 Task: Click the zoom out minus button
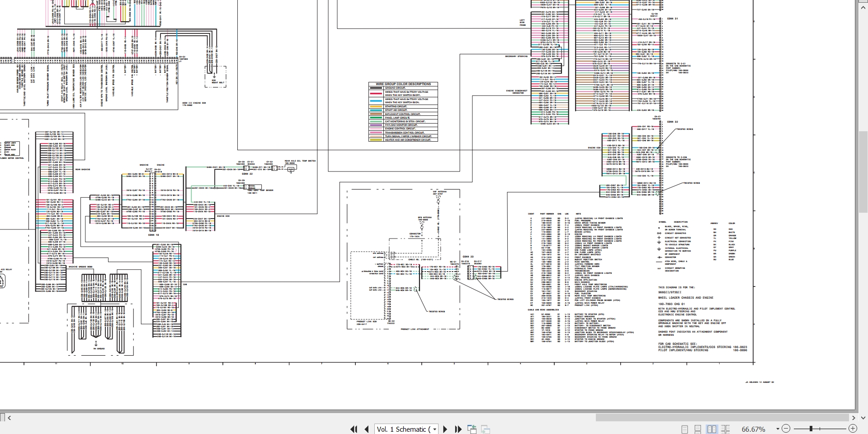(x=786, y=429)
